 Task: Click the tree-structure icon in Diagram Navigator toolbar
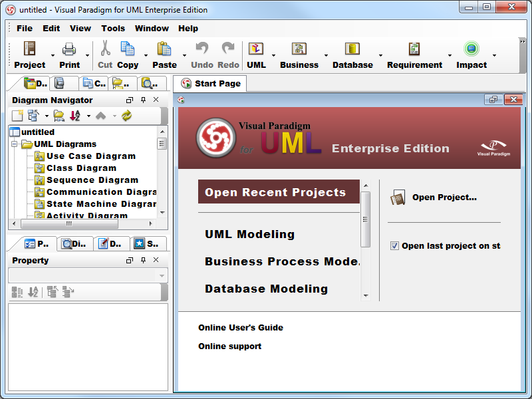tap(34, 116)
